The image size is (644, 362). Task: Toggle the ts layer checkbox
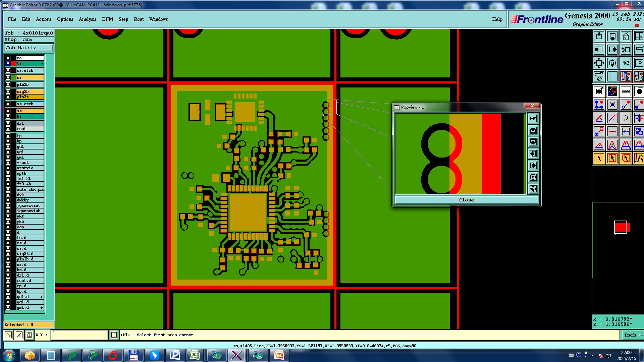(x=8, y=63)
